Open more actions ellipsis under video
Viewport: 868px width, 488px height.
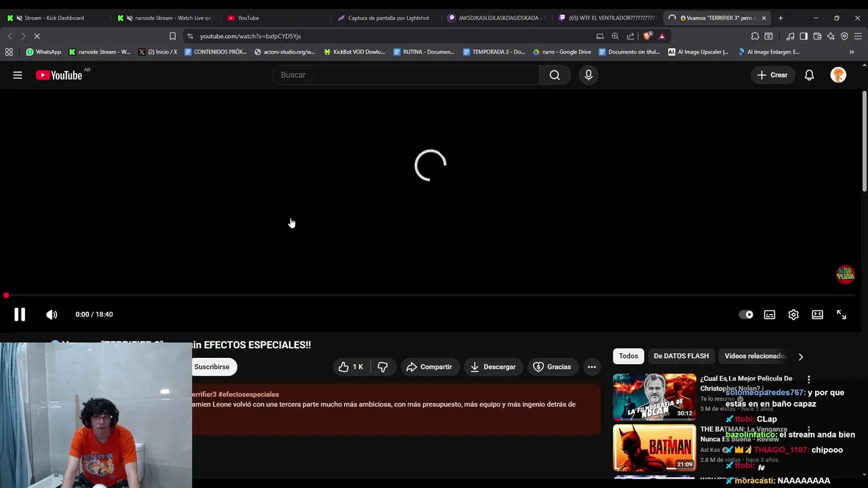(591, 367)
